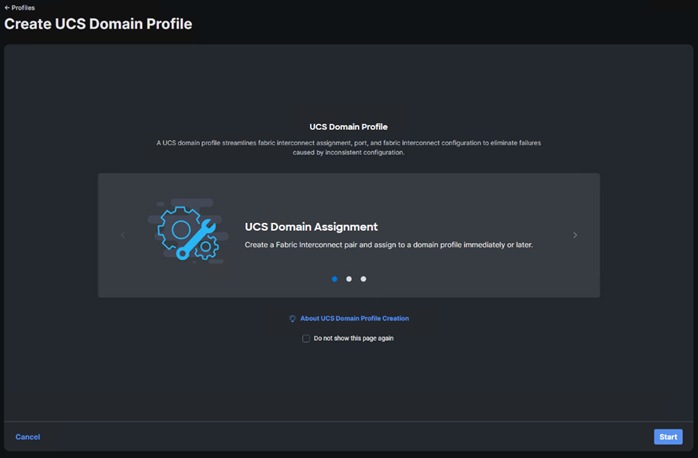Click the 'Do not show this page again' label
Viewport: 698px width, 458px height.
click(353, 339)
